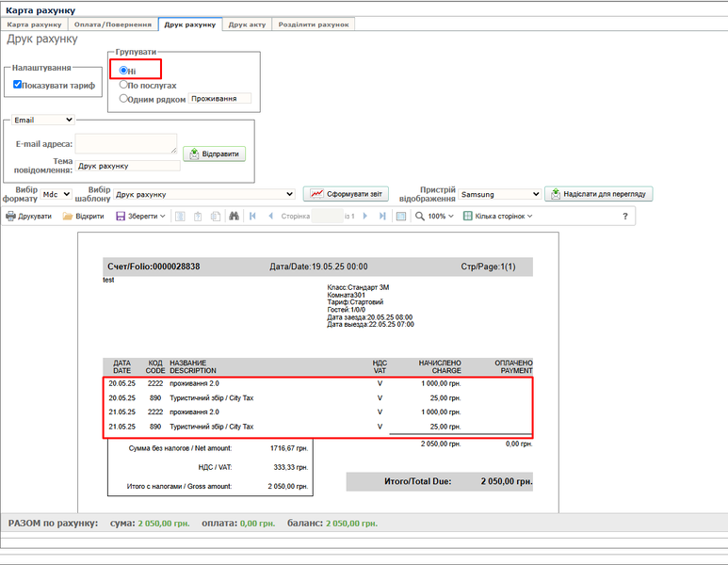Click the printer icon Друкувати
Screen dimensions: 728x565
point(29,217)
